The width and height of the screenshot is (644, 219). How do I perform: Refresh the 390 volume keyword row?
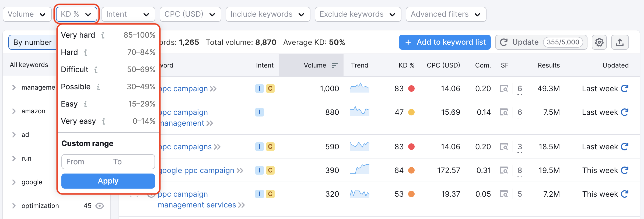point(625,170)
